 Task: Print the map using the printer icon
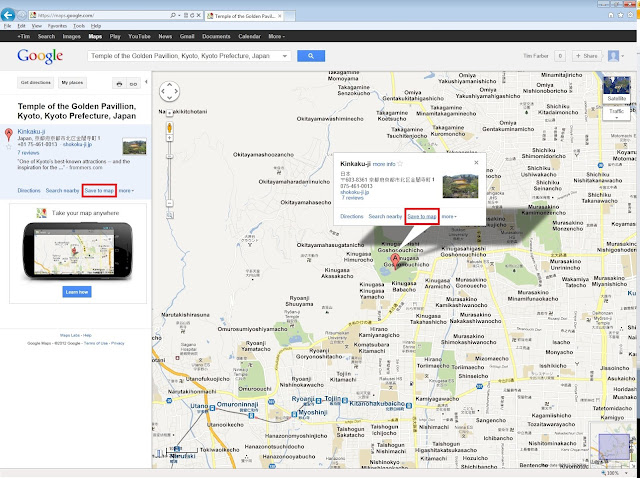click(x=119, y=84)
